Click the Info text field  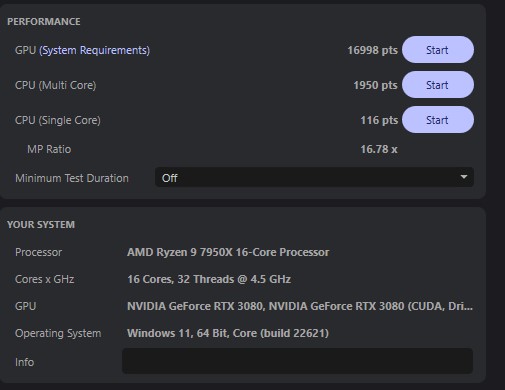point(297,361)
